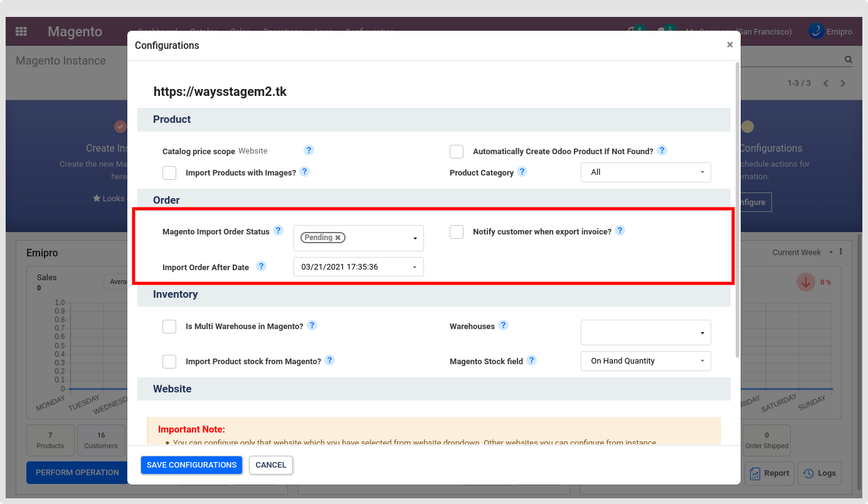Screen dimensions: 868x504
Task: Click the Magento app title
Action: pyautogui.click(x=75, y=31)
